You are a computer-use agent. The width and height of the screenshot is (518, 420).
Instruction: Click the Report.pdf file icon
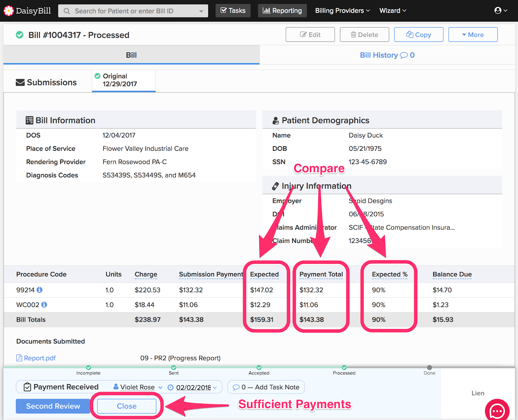click(x=19, y=358)
